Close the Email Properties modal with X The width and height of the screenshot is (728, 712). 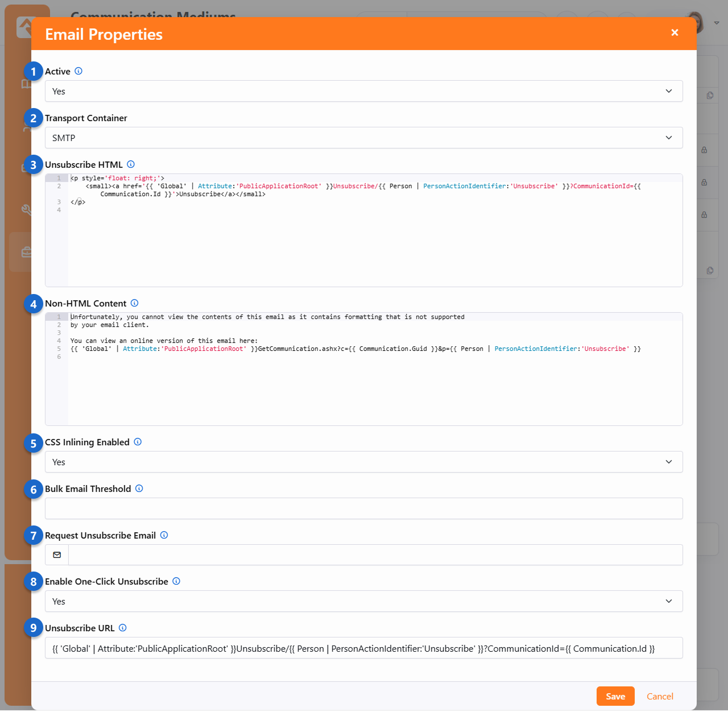[675, 33]
